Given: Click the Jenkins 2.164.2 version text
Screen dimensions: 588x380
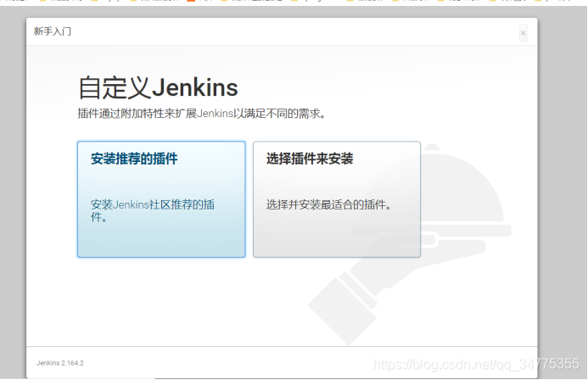Looking at the screenshot, I should click(x=60, y=363).
